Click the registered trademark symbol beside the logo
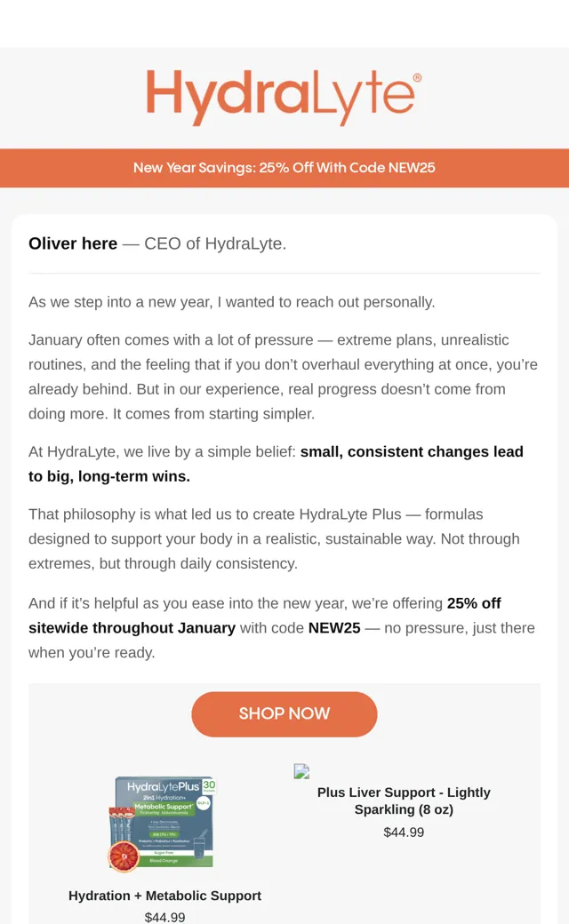 (418, 77)
